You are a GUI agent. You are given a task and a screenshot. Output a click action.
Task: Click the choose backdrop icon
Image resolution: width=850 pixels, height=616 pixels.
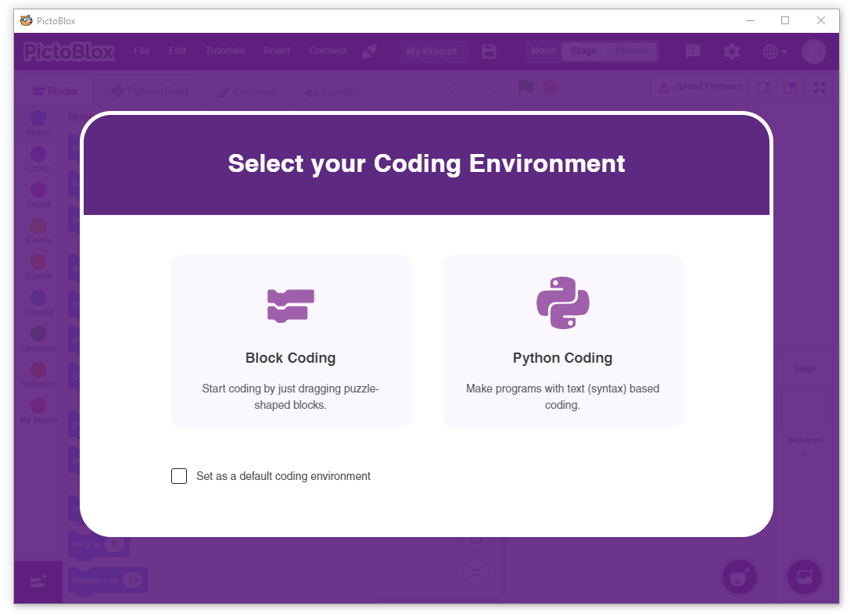[x=805, y=577]
